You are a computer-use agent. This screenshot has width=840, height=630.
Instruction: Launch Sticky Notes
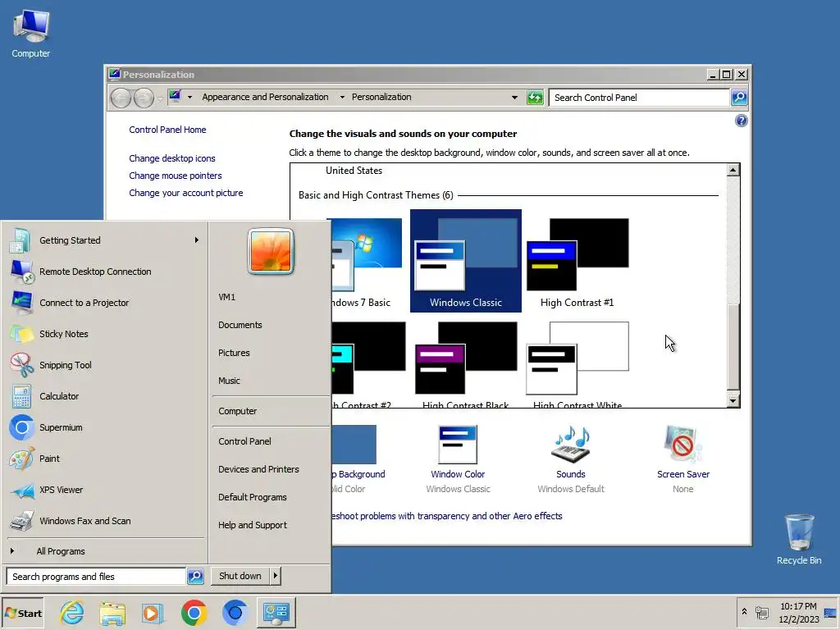pyautogui.click(x=105, y=334)
